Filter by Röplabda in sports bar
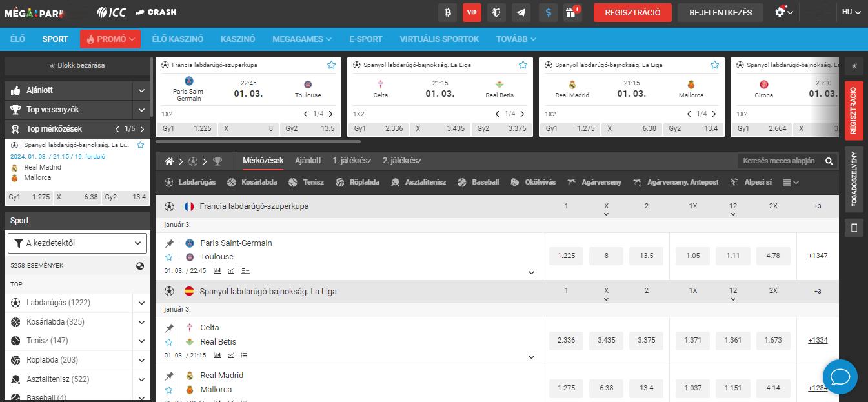Screen dimensions: 868x402 (358, 183)
